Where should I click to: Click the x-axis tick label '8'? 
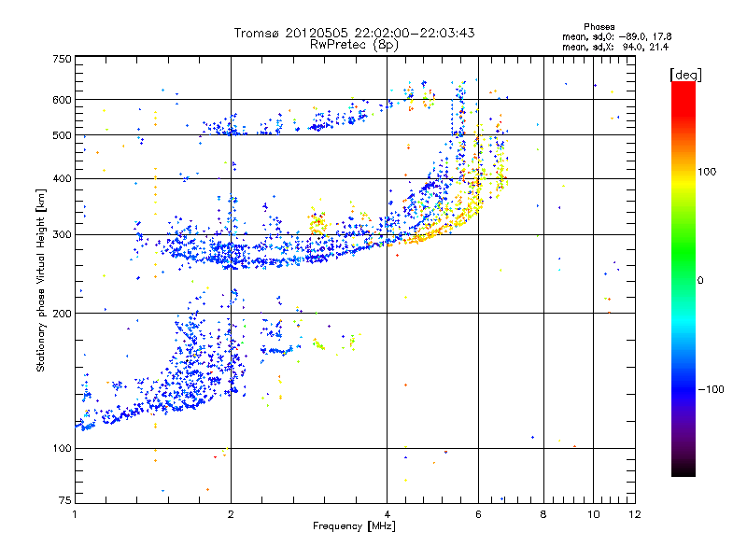tap(543, 514)
